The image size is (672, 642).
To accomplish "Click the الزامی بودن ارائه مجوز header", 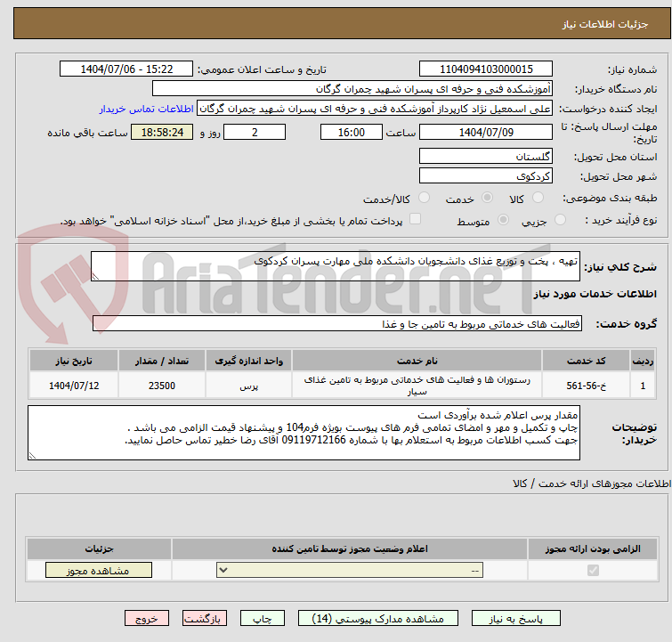I will click(x=593, y=549).
